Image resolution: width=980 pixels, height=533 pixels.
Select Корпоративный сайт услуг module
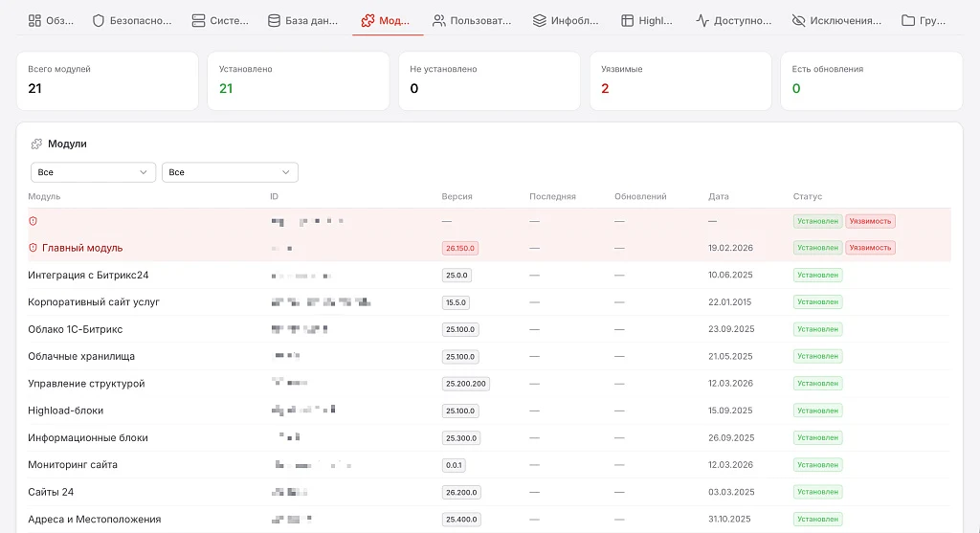coord(94,301)
